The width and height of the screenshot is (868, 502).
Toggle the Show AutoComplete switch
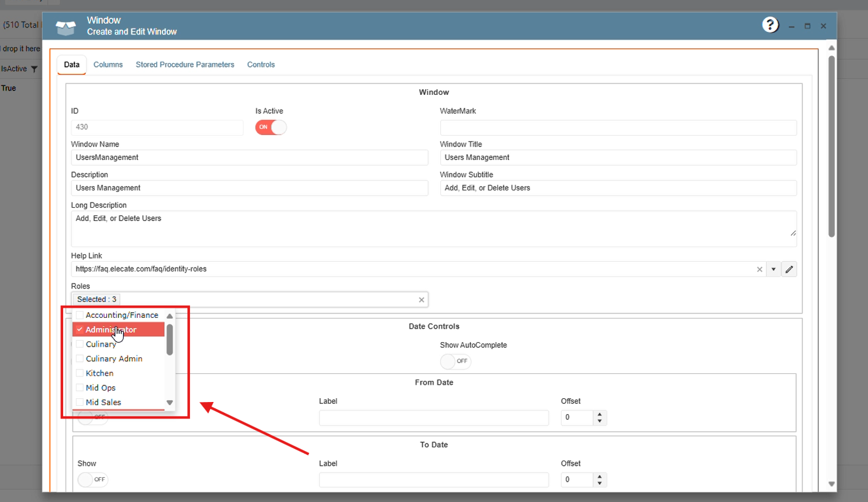tap(456, 361)
